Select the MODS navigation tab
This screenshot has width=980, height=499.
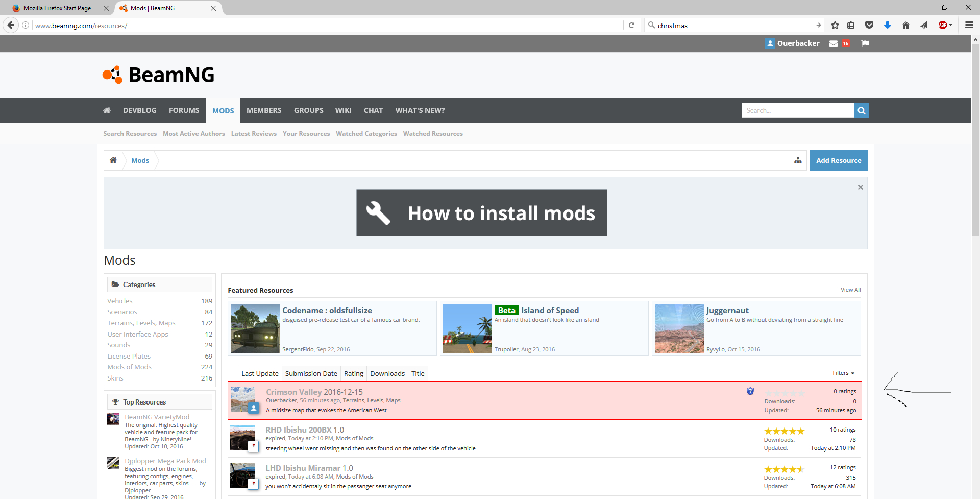tap(223, 110)
